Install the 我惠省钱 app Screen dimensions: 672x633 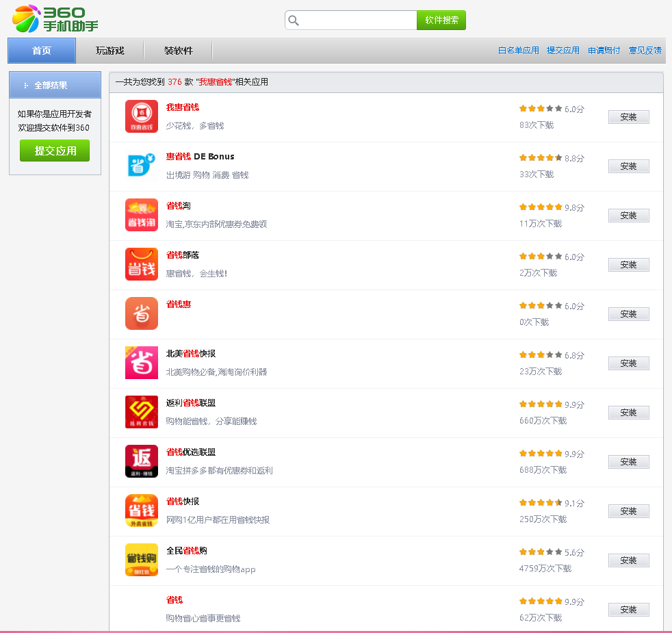(628, 116)
